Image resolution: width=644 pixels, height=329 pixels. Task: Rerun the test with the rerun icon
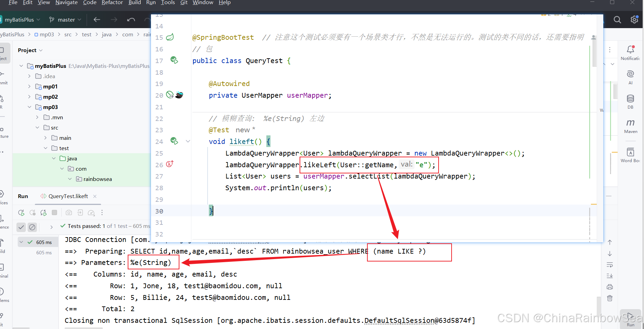[x=21, y=212]
